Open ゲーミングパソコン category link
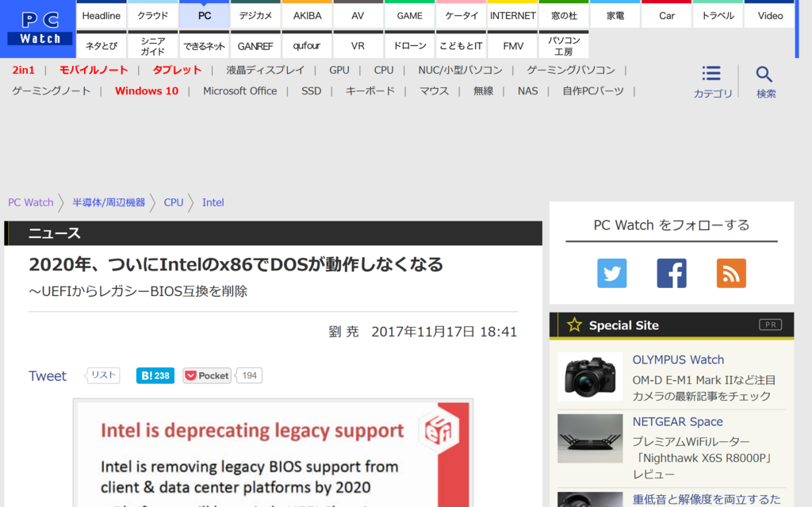The width and height of the screenshot is (812, 507). pos(571,70)
